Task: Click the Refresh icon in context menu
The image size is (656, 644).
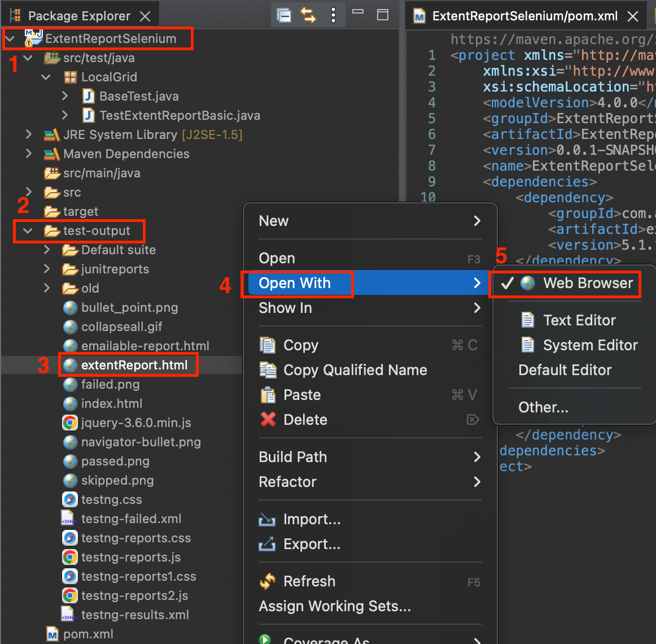Action: [x=268, y=581]
